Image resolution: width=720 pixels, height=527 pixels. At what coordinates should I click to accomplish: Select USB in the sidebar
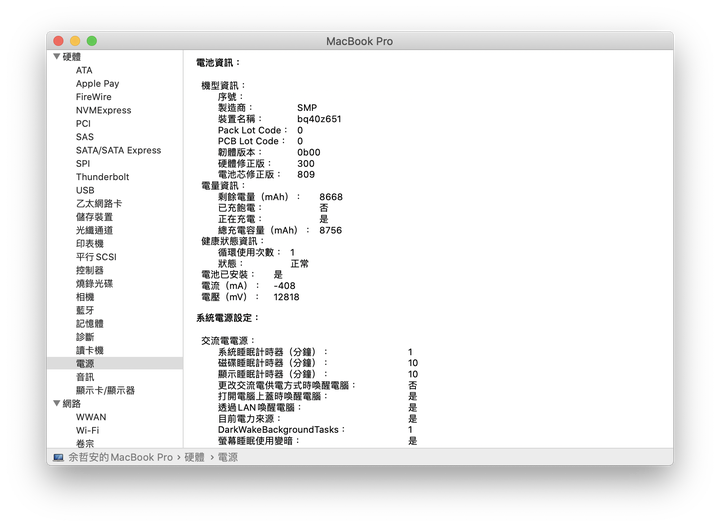[x=85, y=190]
